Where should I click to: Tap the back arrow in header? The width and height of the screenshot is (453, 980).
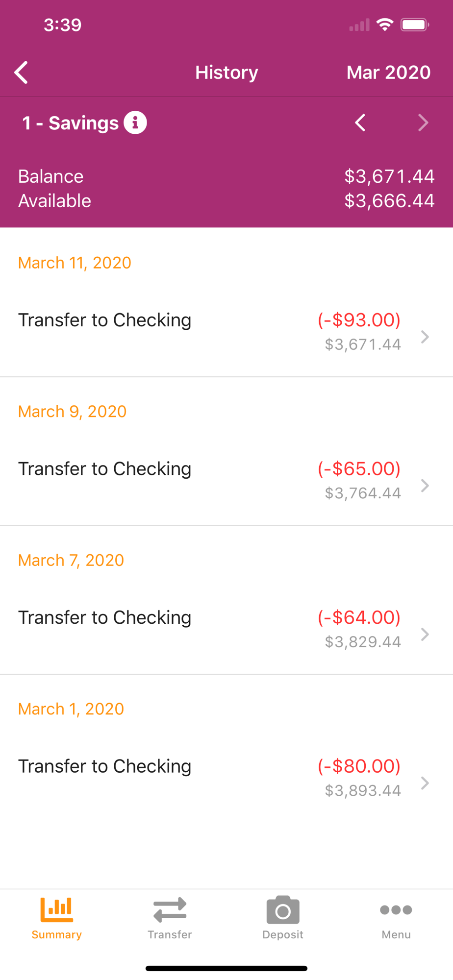pos(21,73)
